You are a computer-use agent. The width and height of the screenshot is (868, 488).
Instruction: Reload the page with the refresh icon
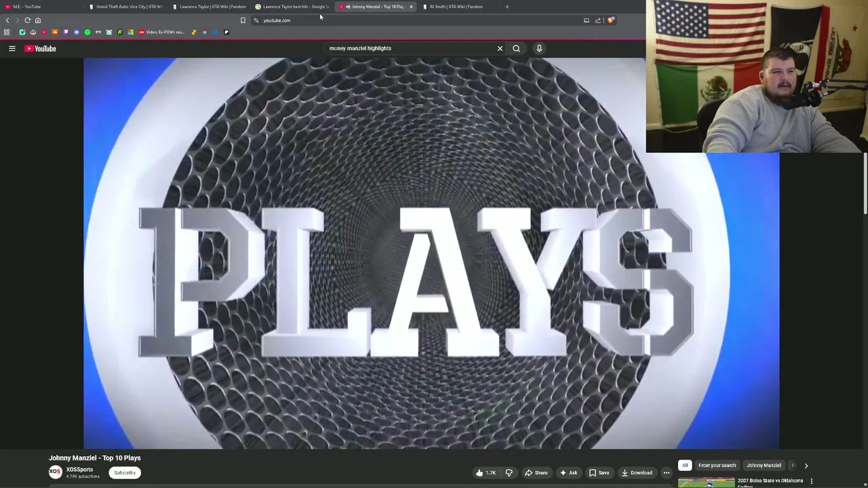[28, 20]
